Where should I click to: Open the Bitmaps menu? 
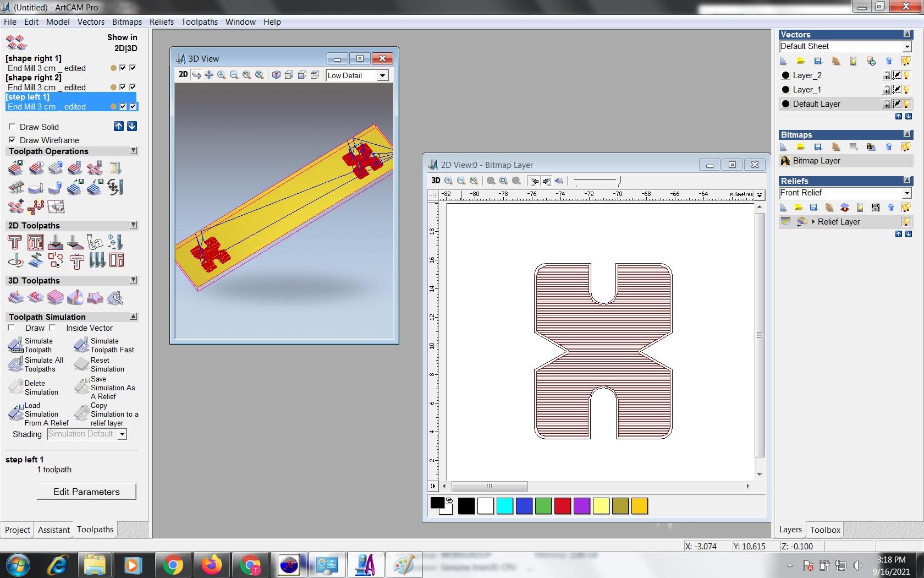click(x=127, y=22)
